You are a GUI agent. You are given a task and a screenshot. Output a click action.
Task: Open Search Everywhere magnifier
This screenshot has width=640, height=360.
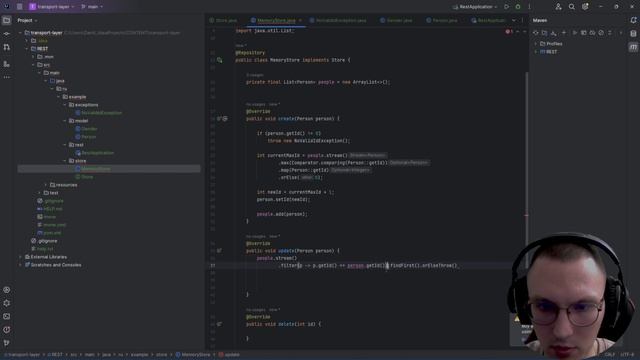(x=571, y=7)
